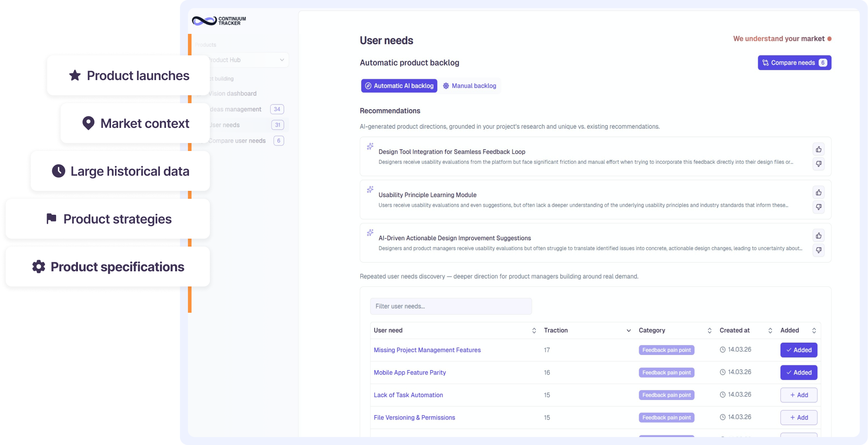
Task: Open Usability Principle Learning Module title
Action: pyautogui.click(x=427, y=195)
